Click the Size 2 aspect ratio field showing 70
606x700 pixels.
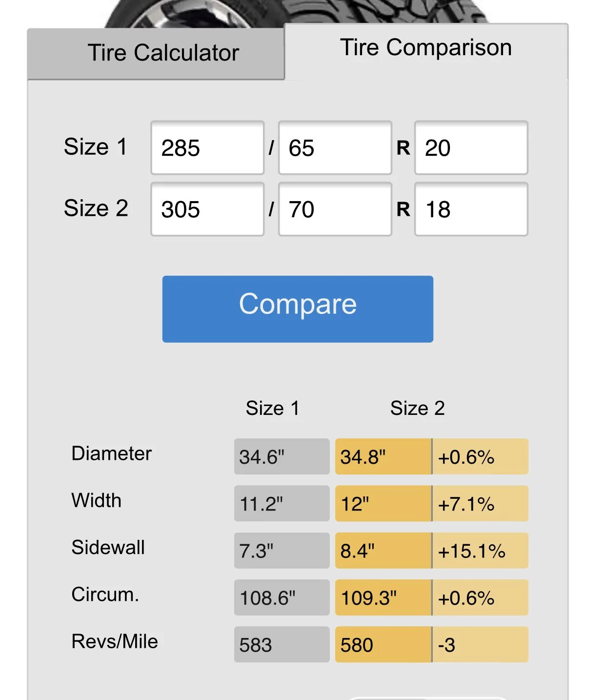tap(335, 209)
